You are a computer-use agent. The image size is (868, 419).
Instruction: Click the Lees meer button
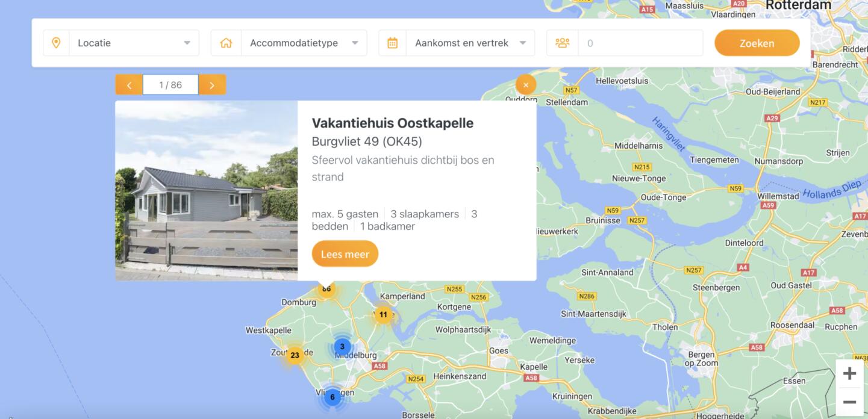coord(345,254)
